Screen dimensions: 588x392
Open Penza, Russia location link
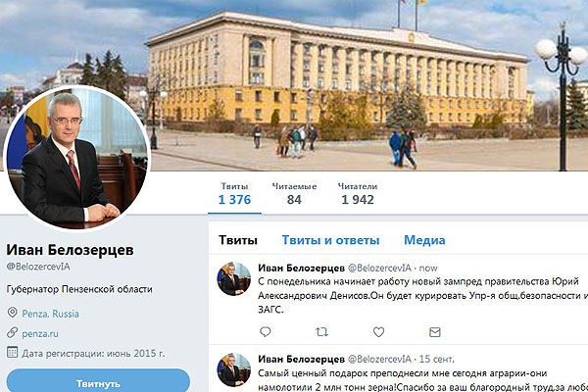(x=50, y=314)
